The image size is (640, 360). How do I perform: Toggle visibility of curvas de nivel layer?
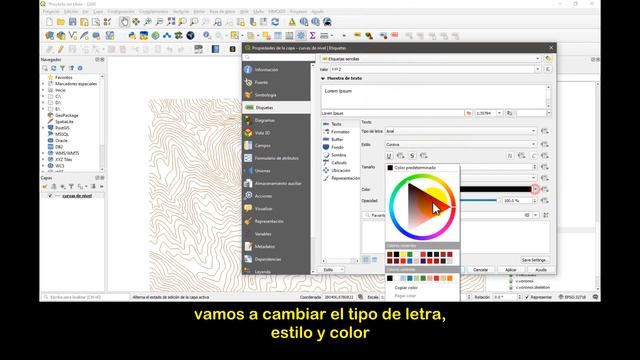click(x=50, y=196)
